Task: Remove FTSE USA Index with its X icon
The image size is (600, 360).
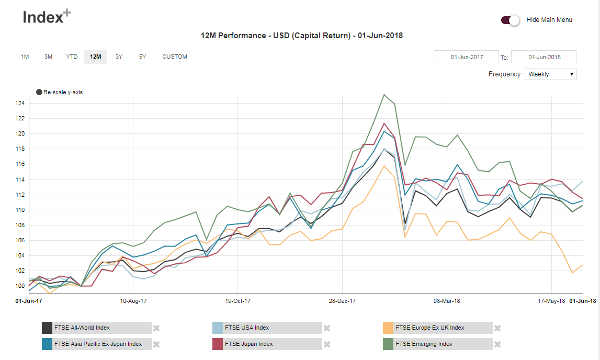Action: click(x=327, y=328)
